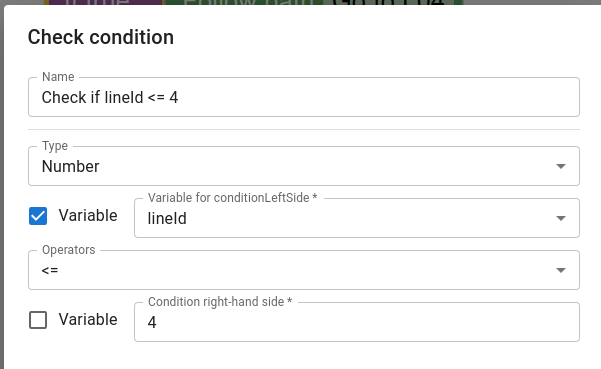Open the Type dropdown showing Number
601x369 pixels.
304,166
